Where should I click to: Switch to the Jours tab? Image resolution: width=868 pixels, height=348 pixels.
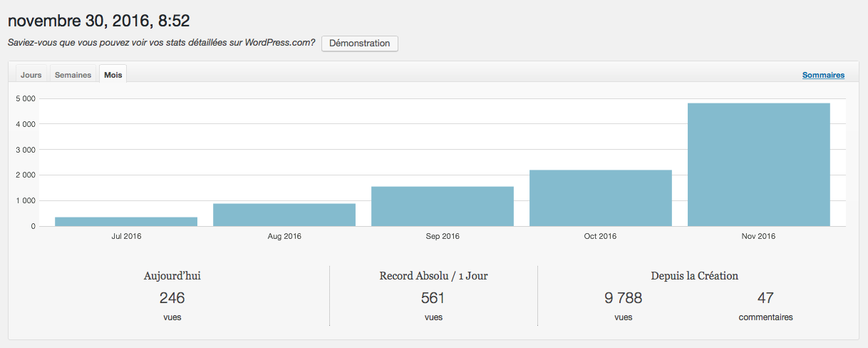[x=31, y=75]
